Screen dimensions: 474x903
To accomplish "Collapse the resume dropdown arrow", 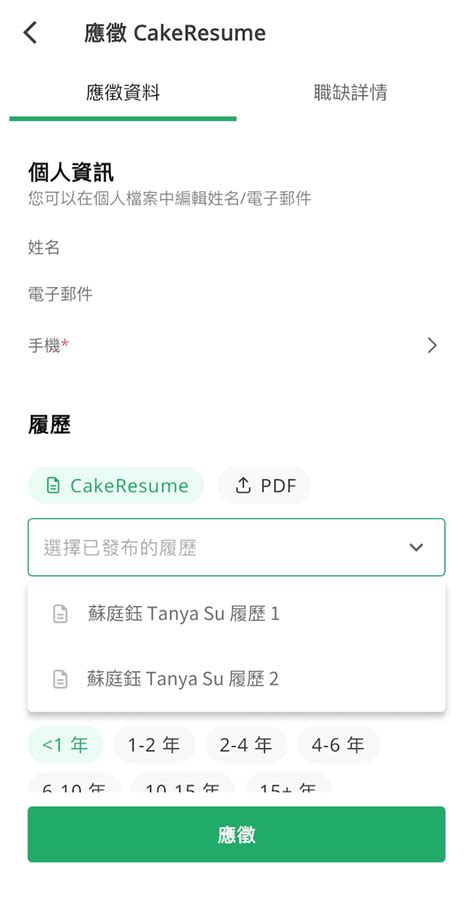I will point(416,547).
